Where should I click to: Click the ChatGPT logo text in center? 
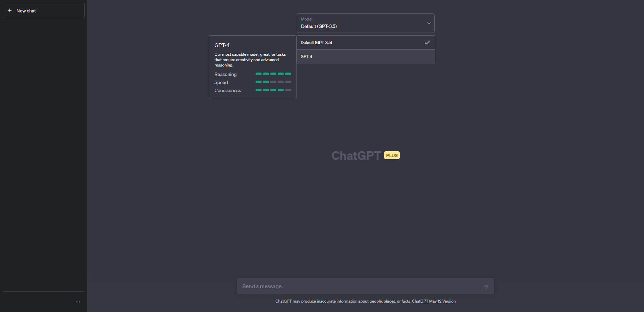coord(356,156)
